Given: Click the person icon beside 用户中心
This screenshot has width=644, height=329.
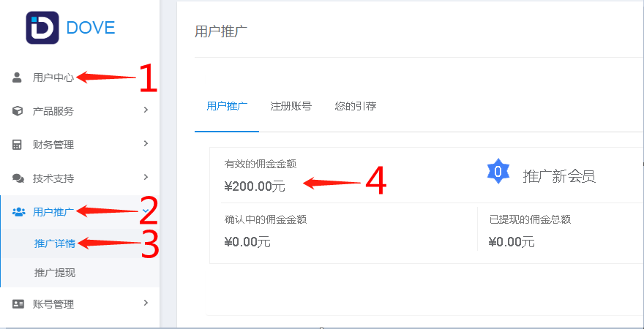Looking at the screenshot, I should click(17, 77).
